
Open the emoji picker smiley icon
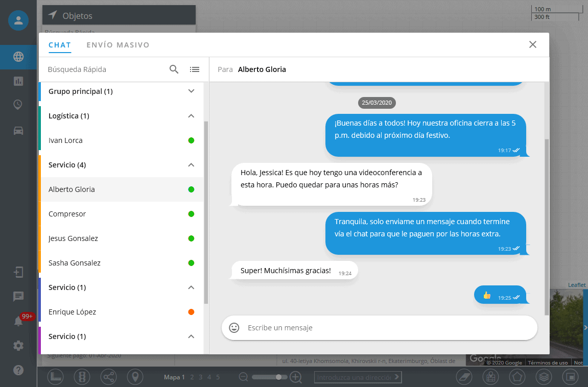click(x=234, y=328)
